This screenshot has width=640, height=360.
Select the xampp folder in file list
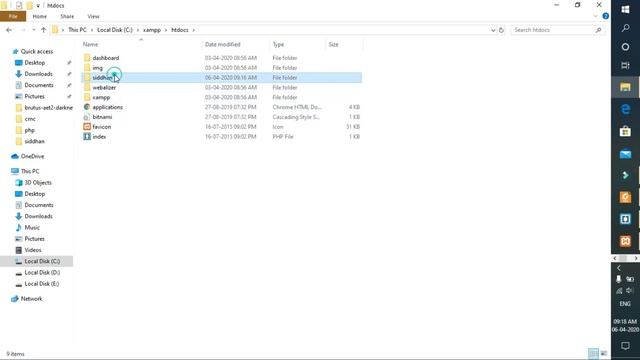[101, 97]
